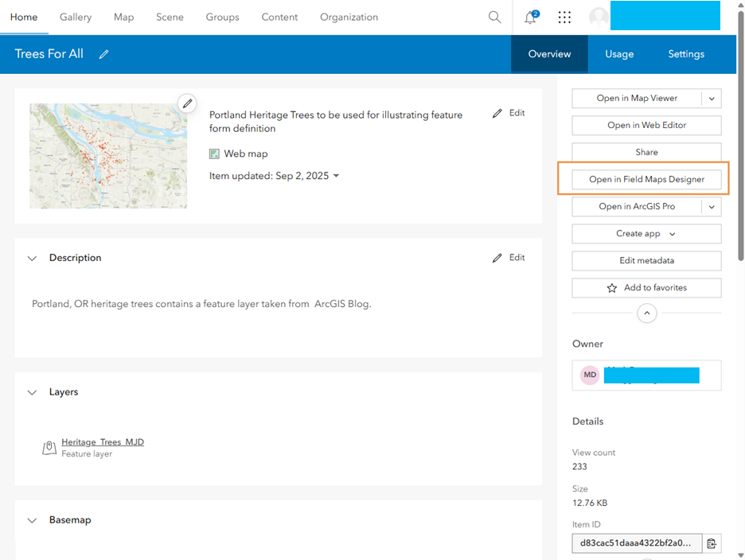Open the Open in ArcGIS Pro dropdown arrow

pyautogui.click(x=712, y=206)
